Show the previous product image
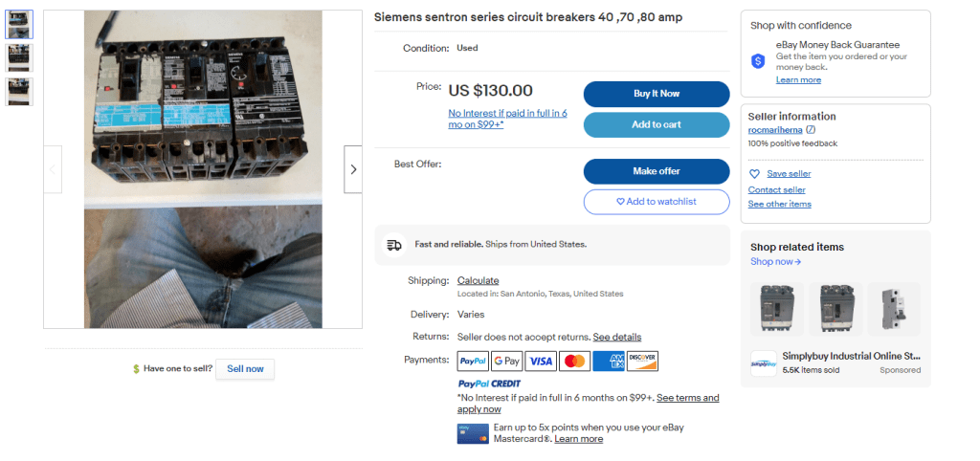Image resolution: width=980 pixels, height=461 pixels. (x=53, y=169)
